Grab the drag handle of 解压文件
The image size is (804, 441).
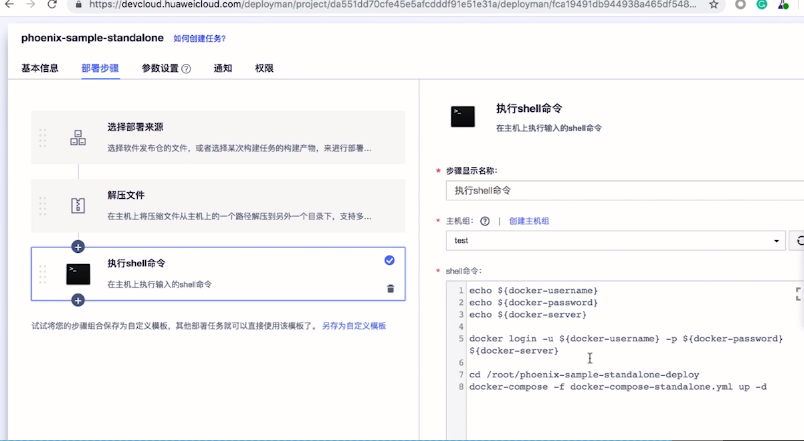(43, 206)
